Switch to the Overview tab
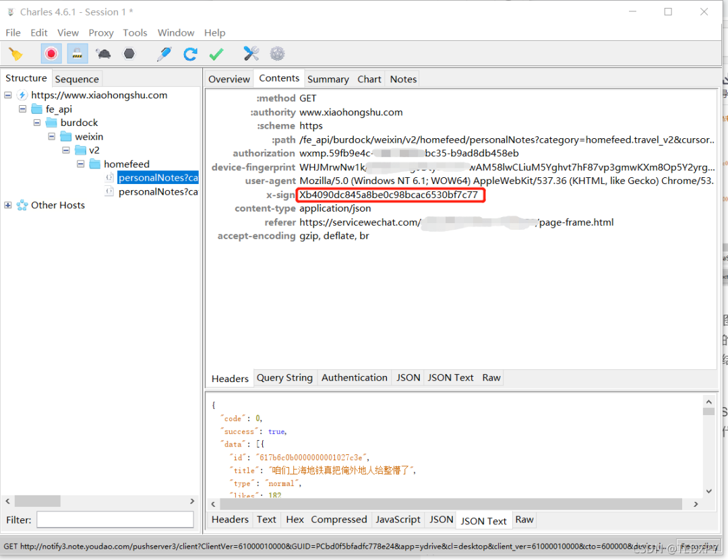Screen dimensions: 728x560 (x=229, y=79)
